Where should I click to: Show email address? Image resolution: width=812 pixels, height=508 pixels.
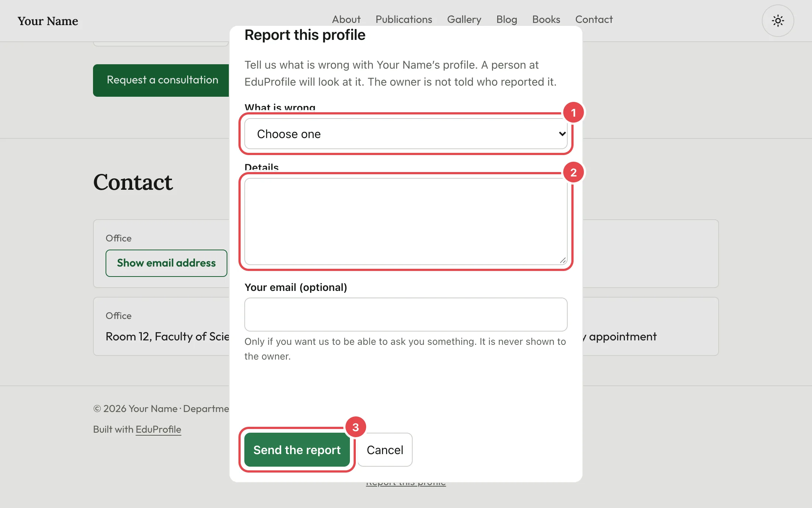pyautogui.click(x=166, y=263)
